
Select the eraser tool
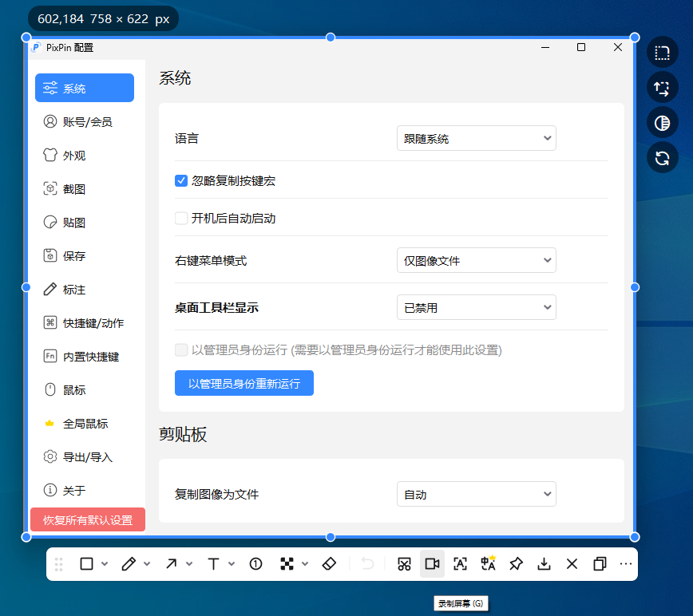(x=329, y=564)
